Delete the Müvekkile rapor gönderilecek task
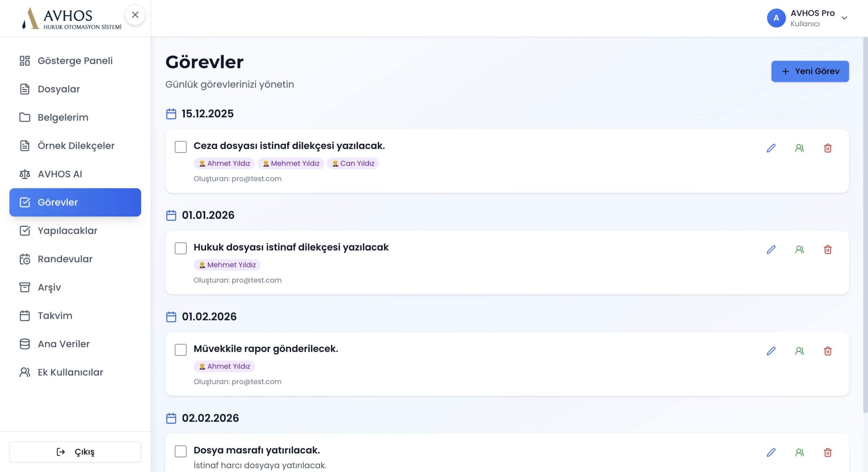Viewport: 868px width, 472px height. [828, 351]
